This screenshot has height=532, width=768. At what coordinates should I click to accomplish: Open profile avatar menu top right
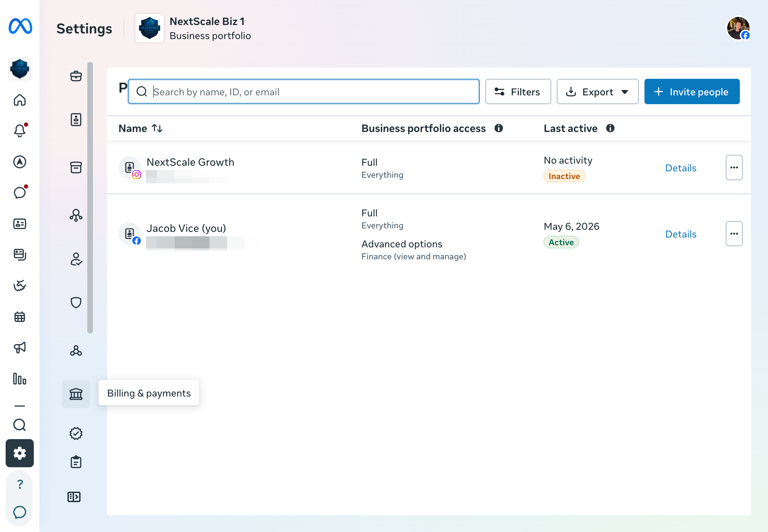point(738,28)
